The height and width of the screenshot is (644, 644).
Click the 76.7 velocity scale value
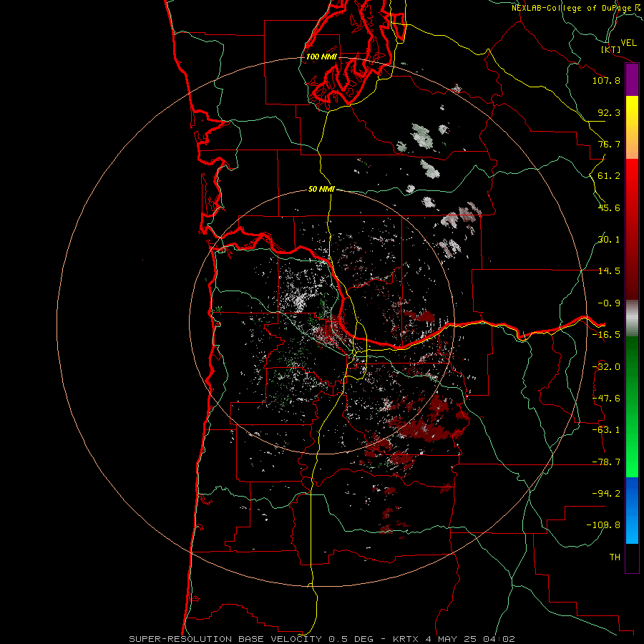tap(609, 144)
